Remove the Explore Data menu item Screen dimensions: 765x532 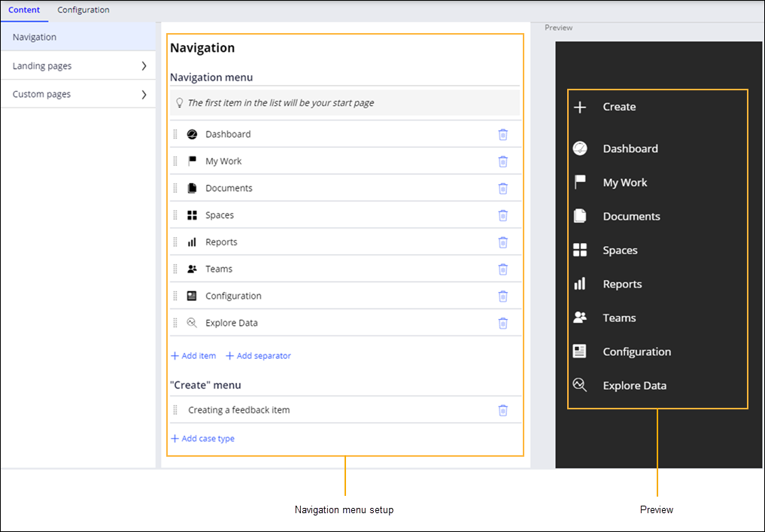point(502,323)
